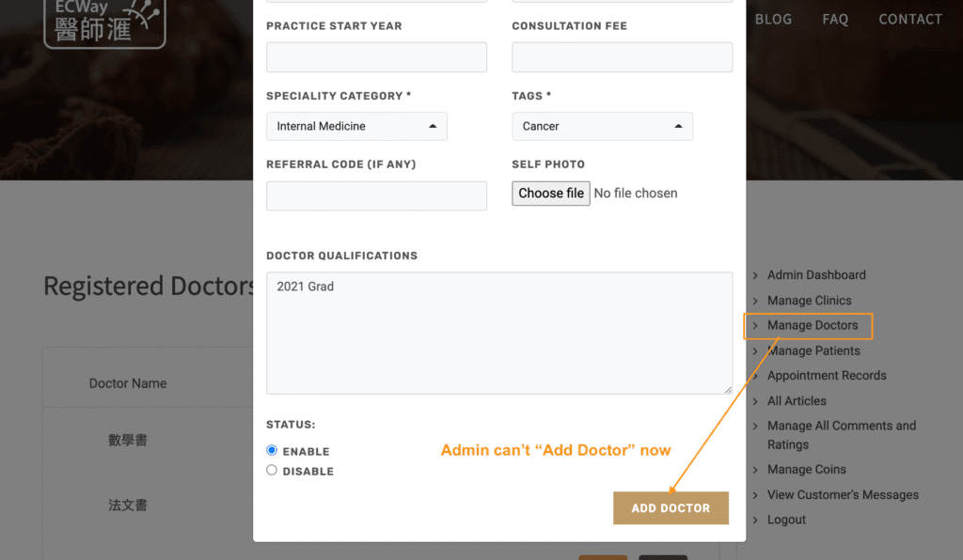
Task: Select the Manage Patients sidebar link
Action: (x=811, y=350)
